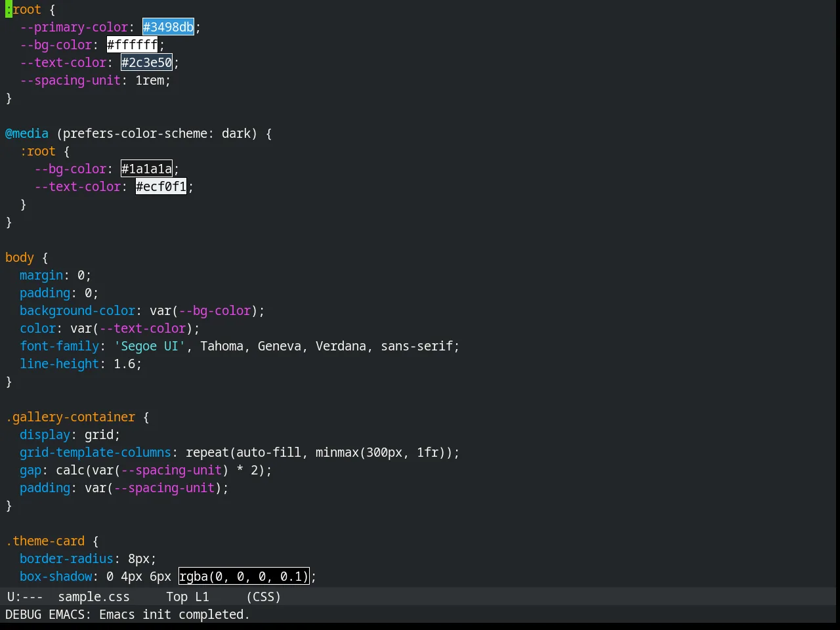Click padding property in .gallery-container
The image size is (840, 630).
(x=45, y=488)
